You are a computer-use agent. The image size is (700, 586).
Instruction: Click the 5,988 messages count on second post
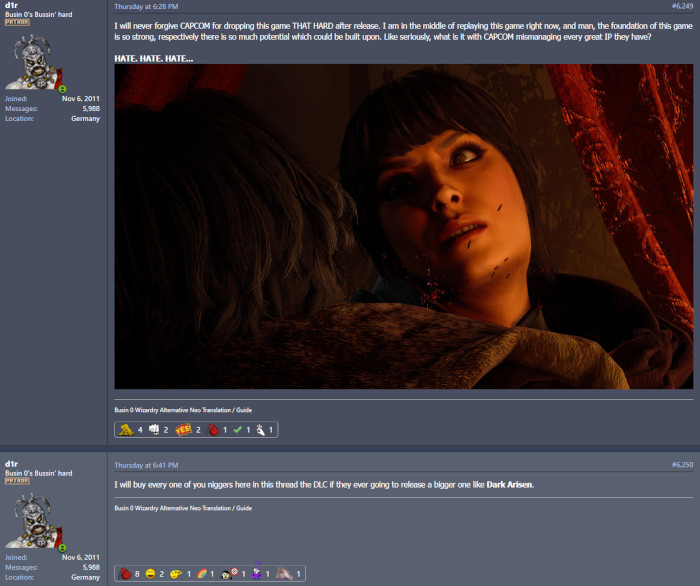point(91,567)
